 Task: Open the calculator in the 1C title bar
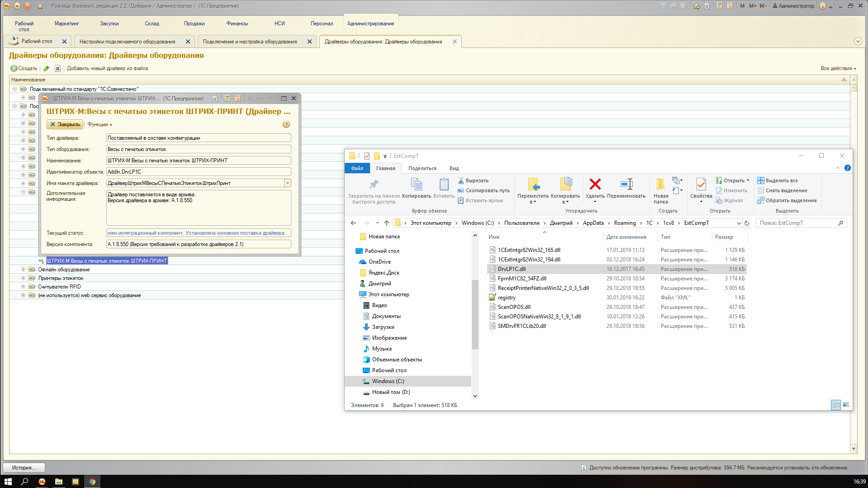[719, 6]
